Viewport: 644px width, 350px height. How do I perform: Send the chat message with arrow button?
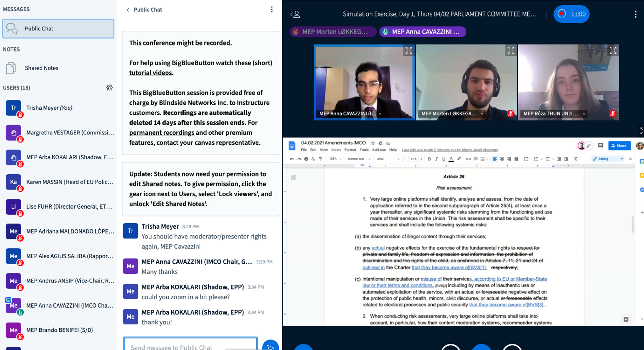pyautogui.click(x=270, y=346)
